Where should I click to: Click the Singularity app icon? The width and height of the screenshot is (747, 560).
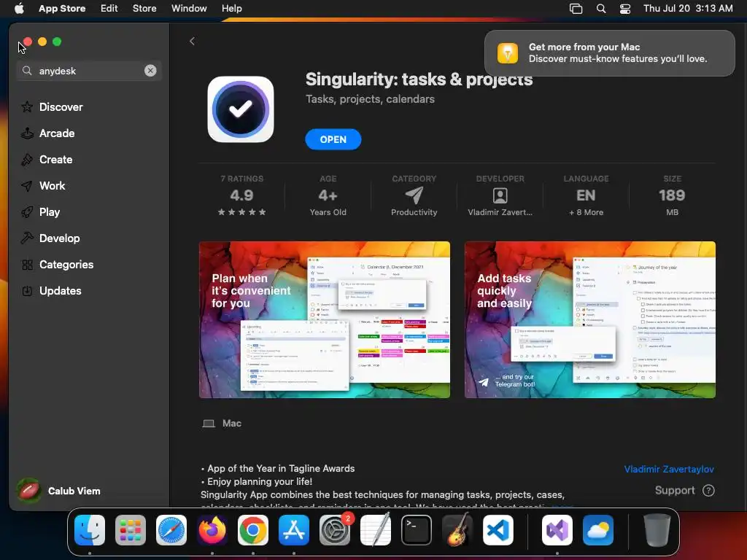241,109
